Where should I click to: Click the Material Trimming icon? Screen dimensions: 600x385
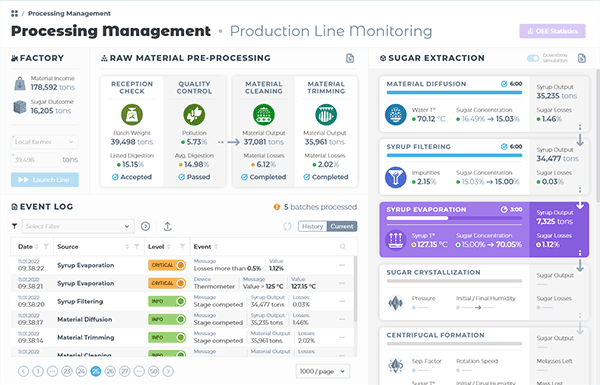tap(326, 114)
